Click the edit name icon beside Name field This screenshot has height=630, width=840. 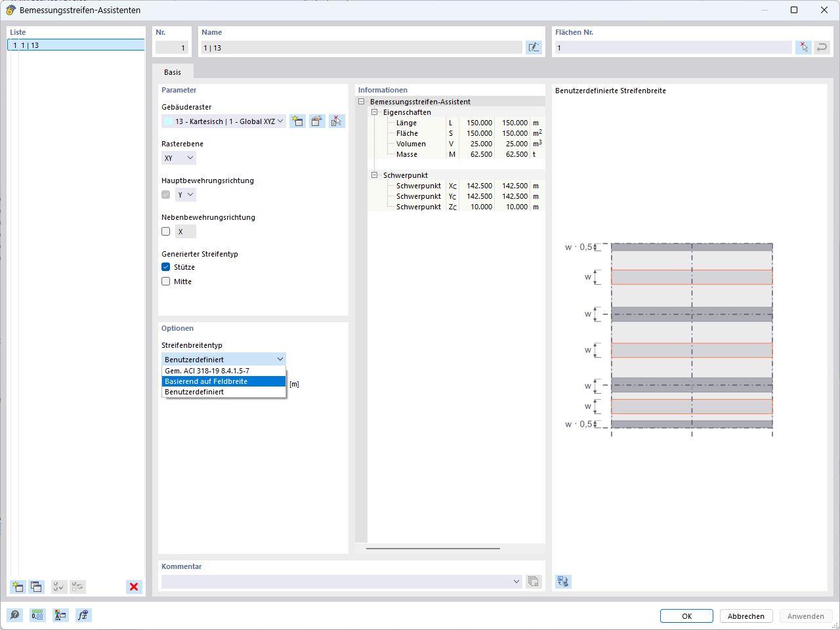click(534, 47)
